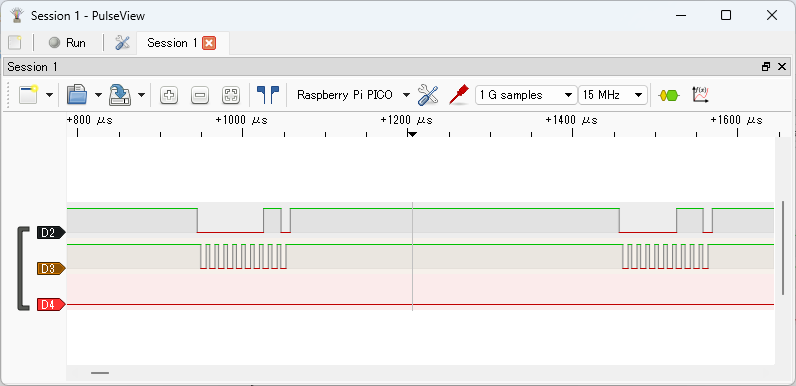
Task: Close the Session 1 tab
Action: pos(209,43)
